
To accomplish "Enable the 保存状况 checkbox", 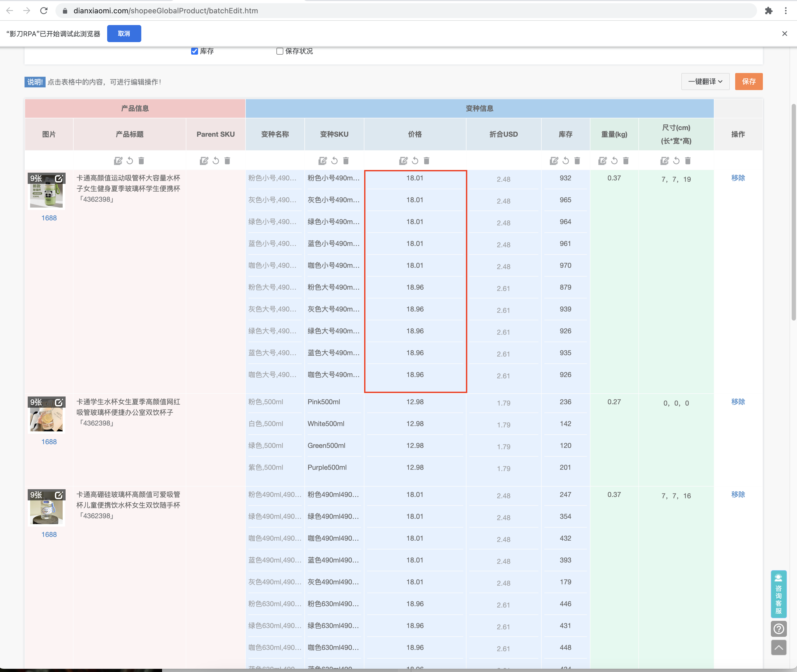I will click(x=280, y=51).
